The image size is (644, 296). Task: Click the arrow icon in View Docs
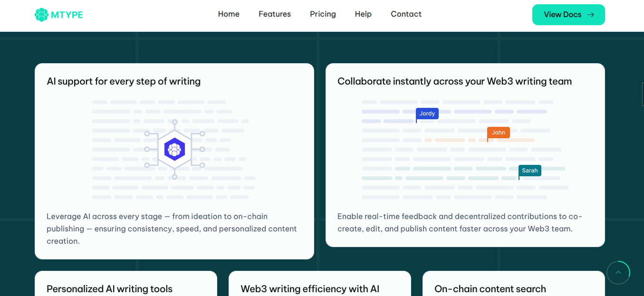(x=590, y=15)
